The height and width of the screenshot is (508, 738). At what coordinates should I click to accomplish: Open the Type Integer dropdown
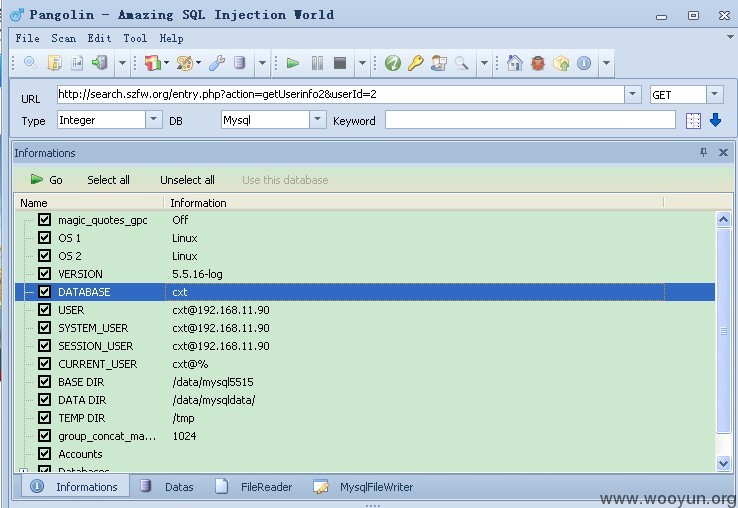coord(153,120)
